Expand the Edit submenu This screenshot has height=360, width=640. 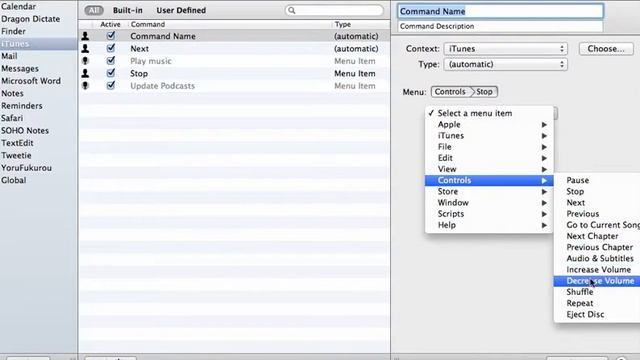tap(489, 158)
